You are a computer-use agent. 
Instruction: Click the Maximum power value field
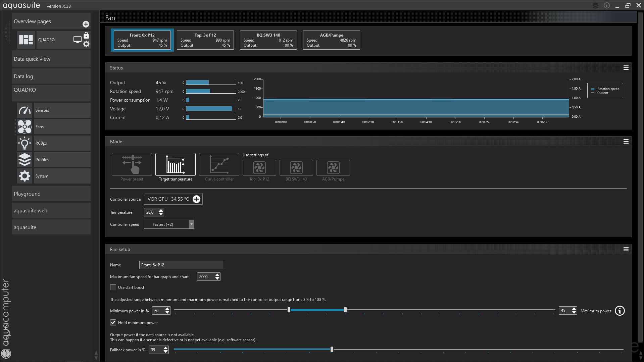click(x=565, y=311)
